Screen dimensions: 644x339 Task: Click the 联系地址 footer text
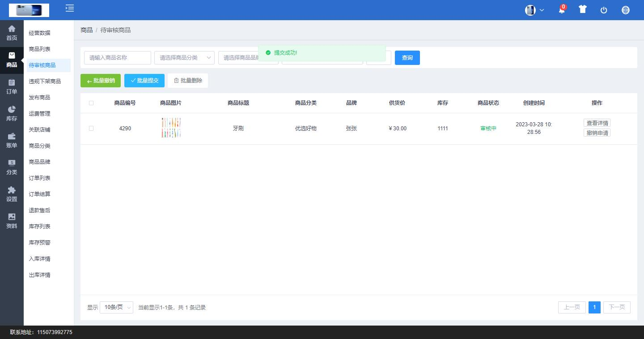[41, 332]
